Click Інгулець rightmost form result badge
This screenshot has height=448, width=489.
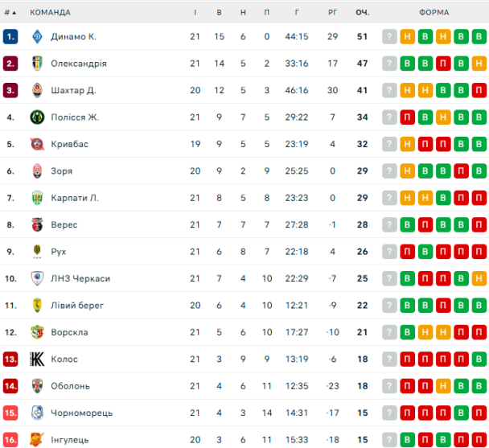click(479, 440)
